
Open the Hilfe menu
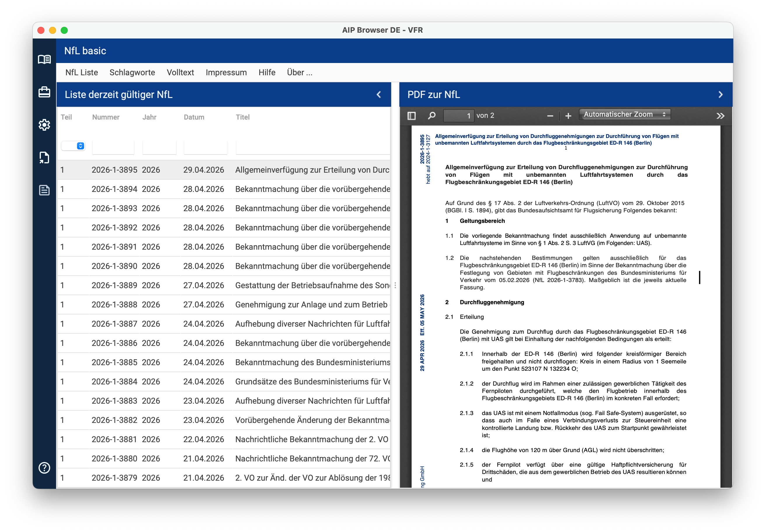point(267,72)
